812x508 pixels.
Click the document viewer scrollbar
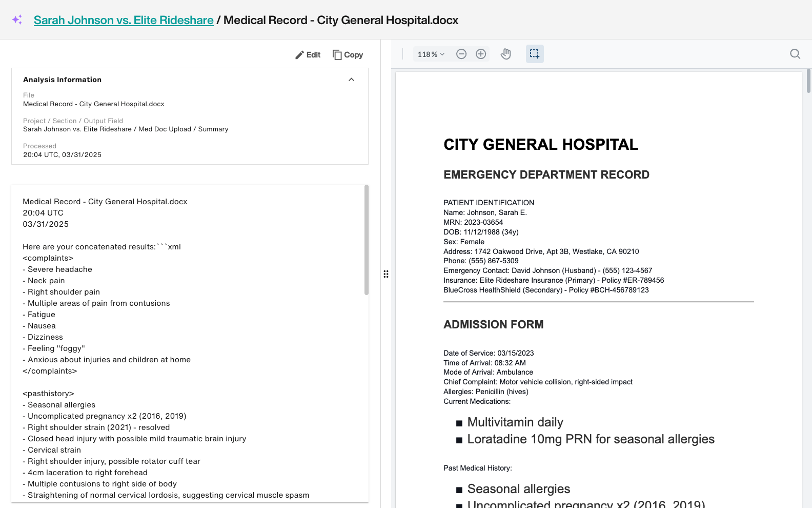[x=809, y=81]
